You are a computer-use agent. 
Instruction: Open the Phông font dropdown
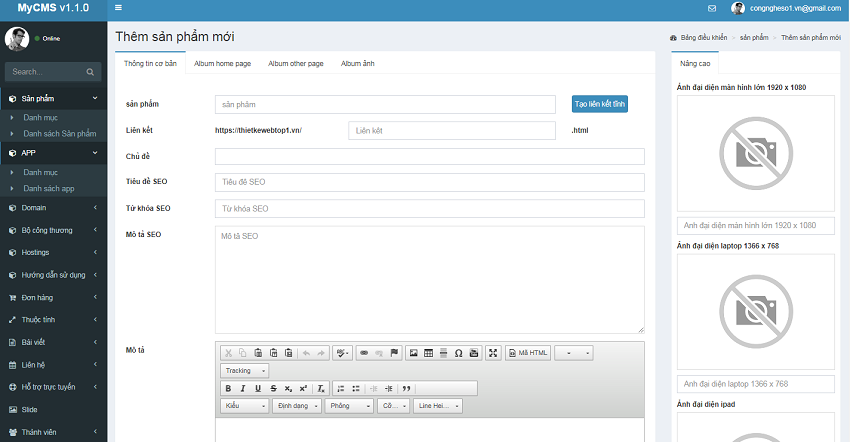pyautogui.click(x=348, y=406)
